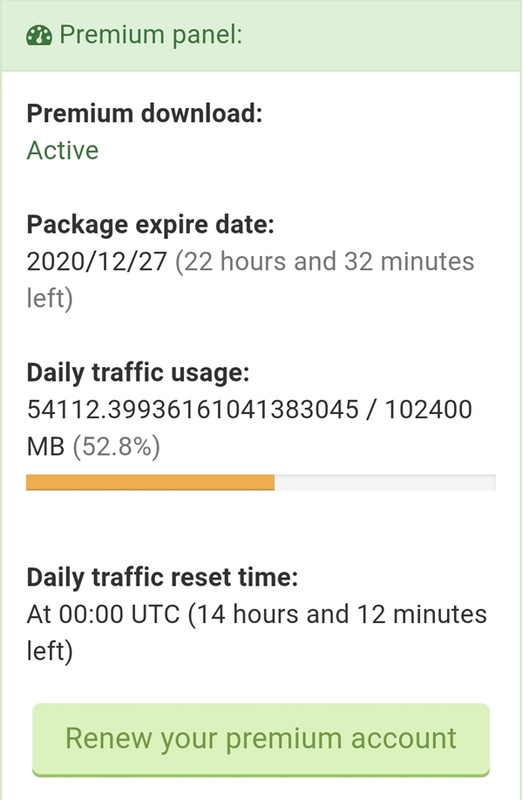Click the Daily traffic reset time heading
The image size is (523, 800).
(x=162, y=578)
